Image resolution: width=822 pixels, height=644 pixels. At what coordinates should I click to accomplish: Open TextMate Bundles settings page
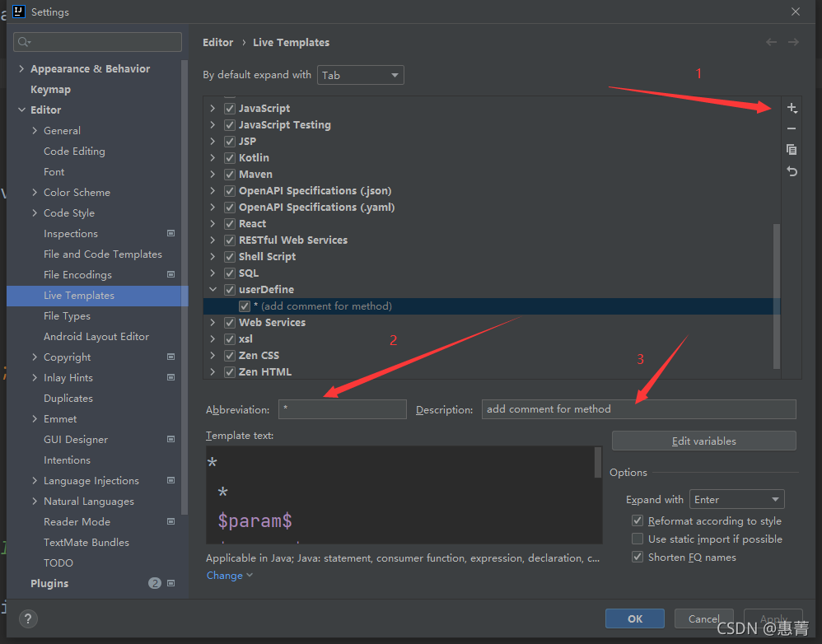click(86, 543)
